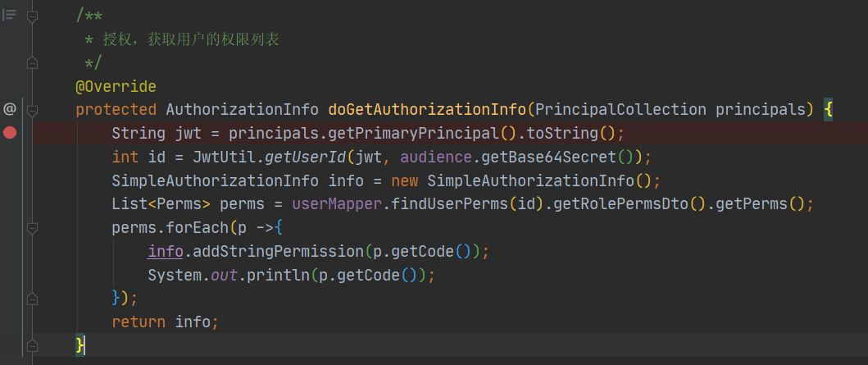Click the return keyword
This screenshot has width=868, height=365.
pyautogui.click(x=139, y=322)
